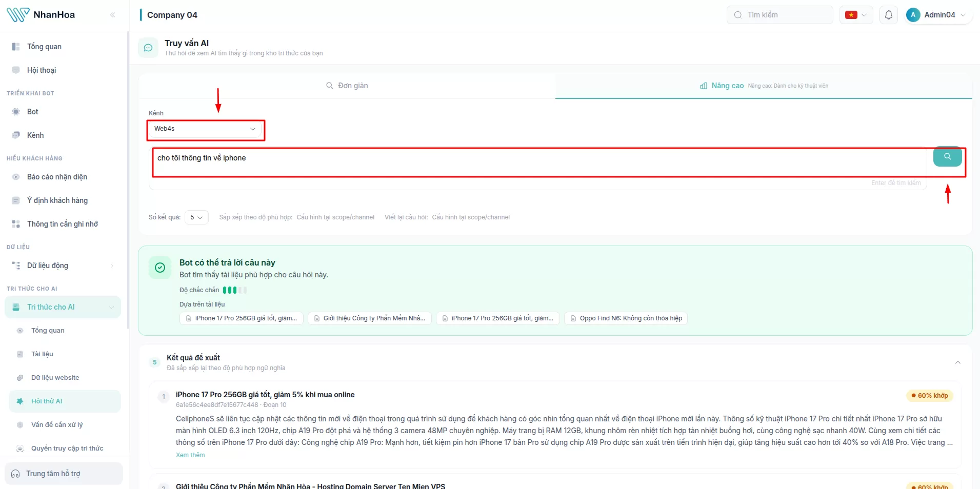Select the Nâng cao tab
This screenshot has width=980, height=489.
point(764,86)
